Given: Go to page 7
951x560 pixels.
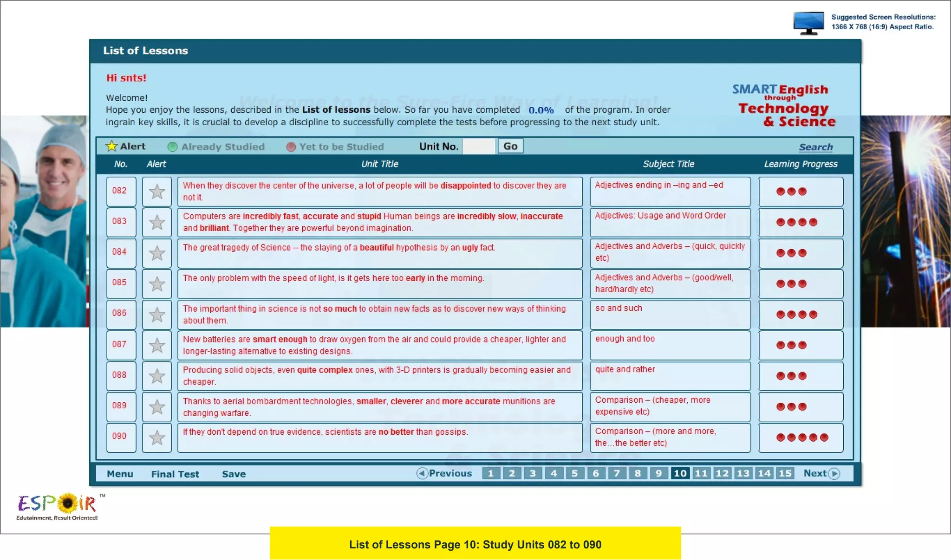Looking at the screenshot, I should [617, 473].
